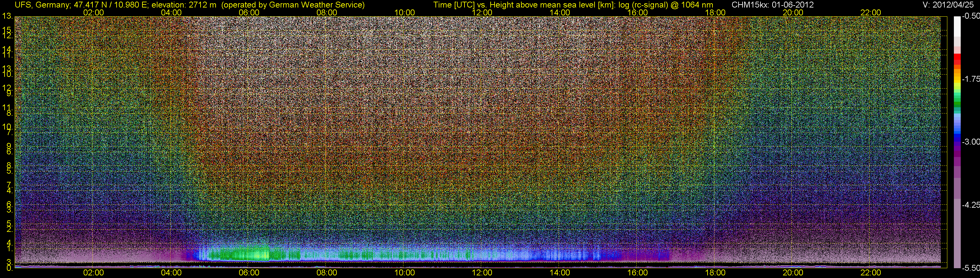Select "20:00" on the bottom time axis
The image size is (980, 278).
(x=793, y=273)
